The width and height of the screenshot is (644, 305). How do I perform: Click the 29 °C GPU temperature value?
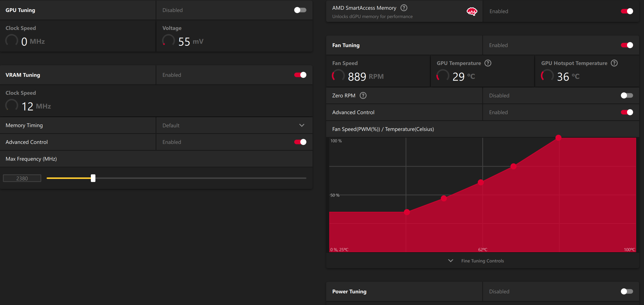pos(464,76)
